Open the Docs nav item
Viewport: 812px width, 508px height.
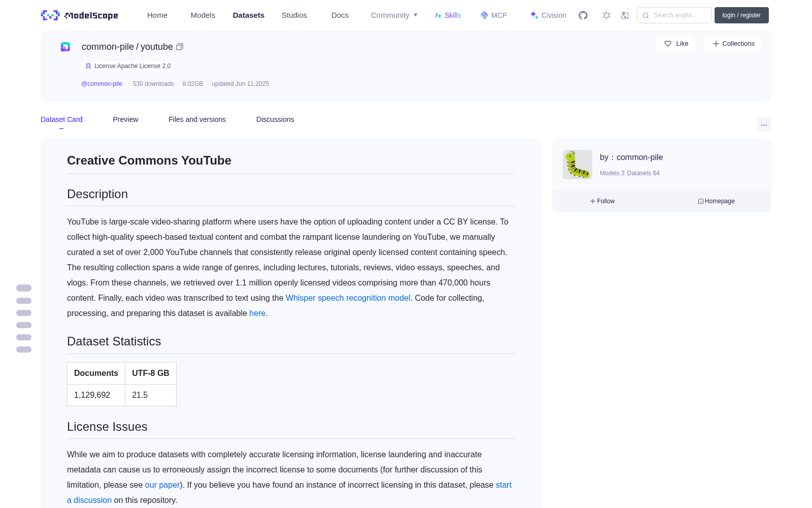(x=340, y=15)
